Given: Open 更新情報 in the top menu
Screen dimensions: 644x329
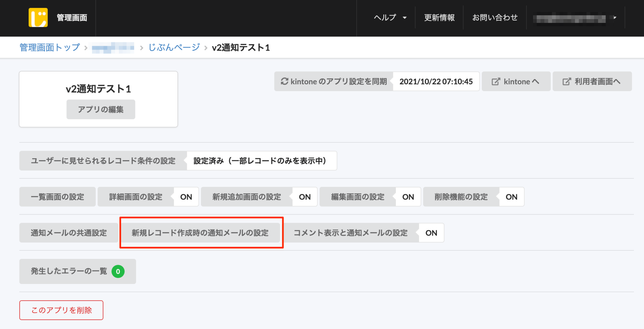Looking at the screenshot, I should pos(439,18).
